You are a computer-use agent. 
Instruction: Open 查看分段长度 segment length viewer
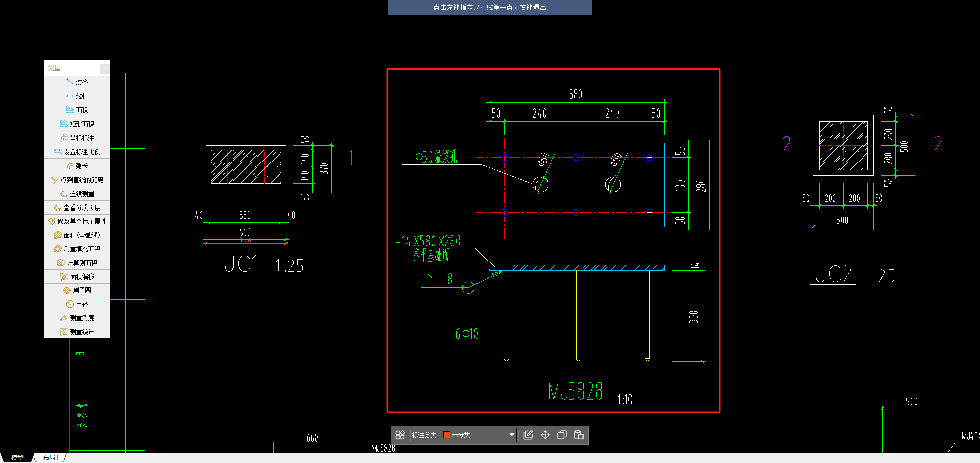(x=77, y=207)
